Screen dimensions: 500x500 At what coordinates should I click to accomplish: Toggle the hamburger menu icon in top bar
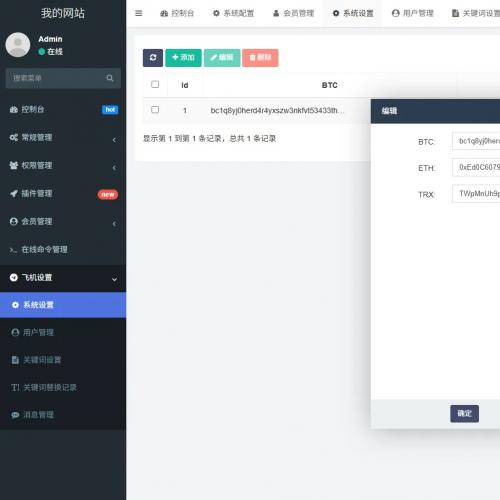coord(139,13)
